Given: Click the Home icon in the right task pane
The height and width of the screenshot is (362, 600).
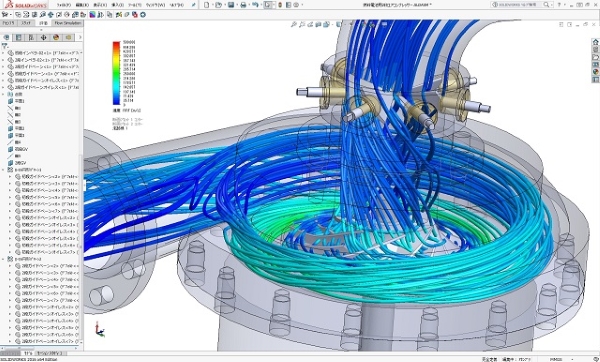Looking at the screenshot, I should pyautogui.click(x=595, y=42).
